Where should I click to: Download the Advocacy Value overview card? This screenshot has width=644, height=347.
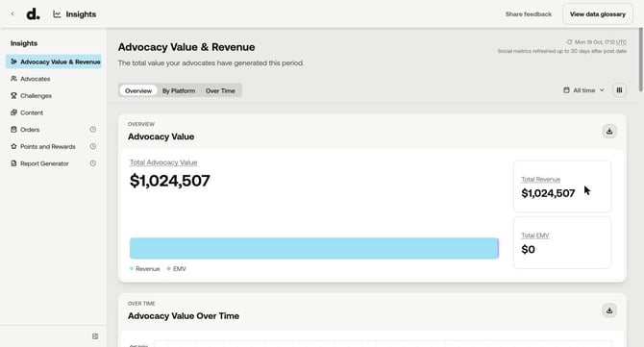pos(609,131)
